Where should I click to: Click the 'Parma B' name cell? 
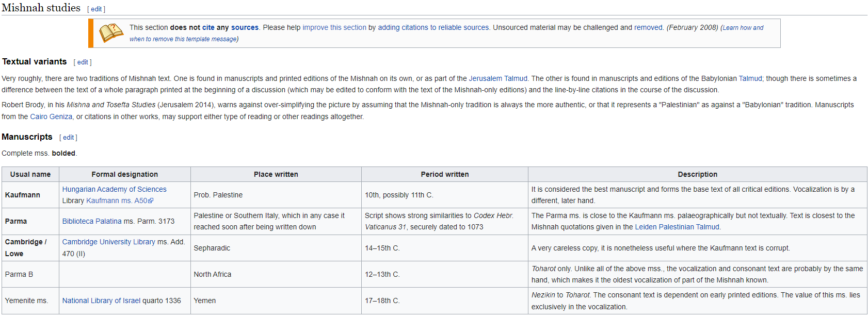pos(30,275)
